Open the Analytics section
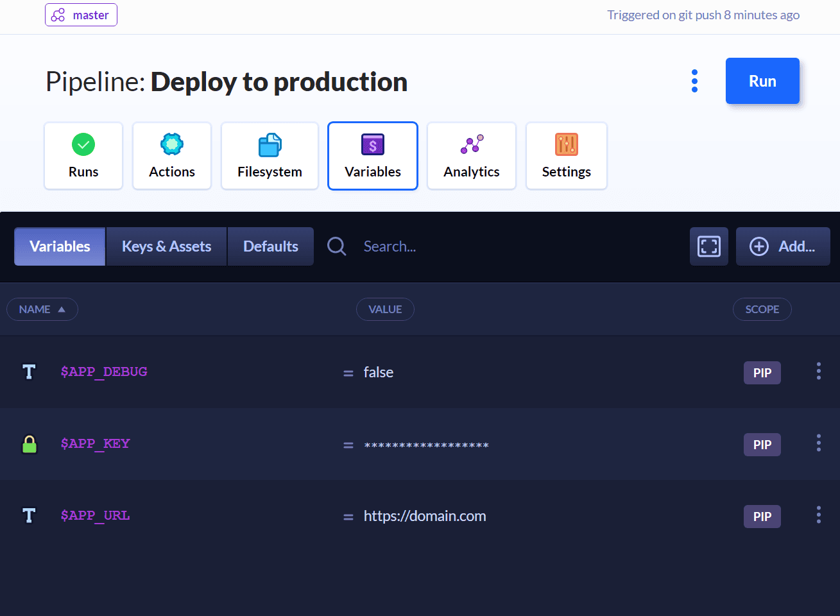Screen dimensions: 840x616 point(472,156)
